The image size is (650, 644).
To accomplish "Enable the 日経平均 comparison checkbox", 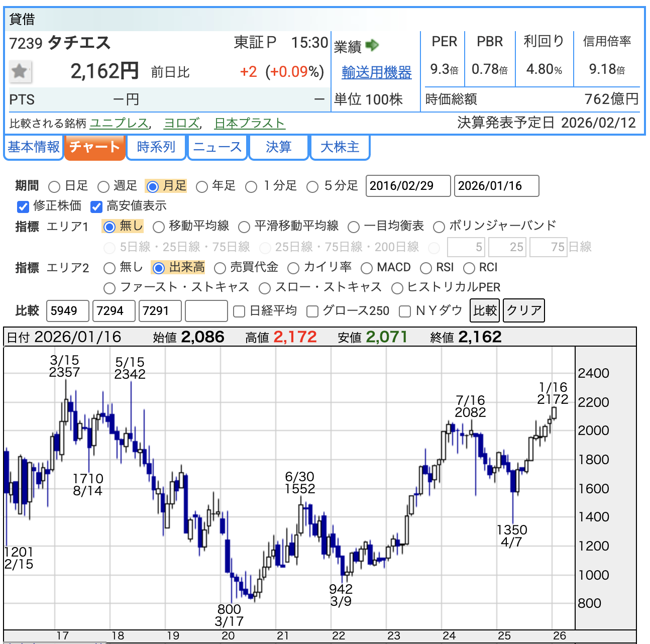I will point(240,311).
